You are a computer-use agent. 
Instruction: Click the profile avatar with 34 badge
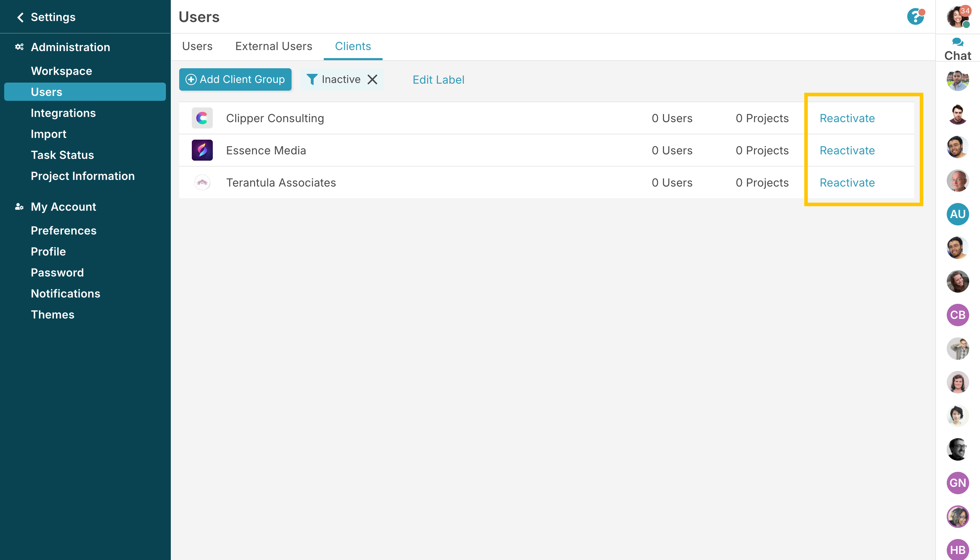[957, 17]
